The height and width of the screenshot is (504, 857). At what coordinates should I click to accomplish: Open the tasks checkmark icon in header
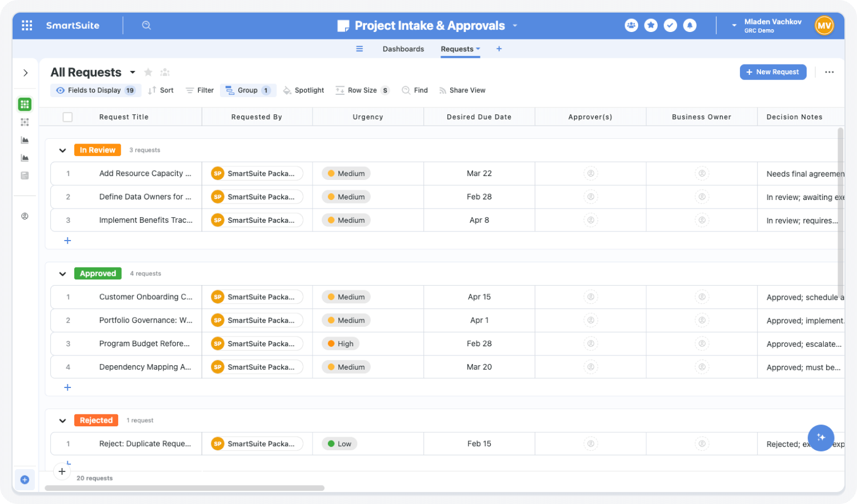[670, 25]
